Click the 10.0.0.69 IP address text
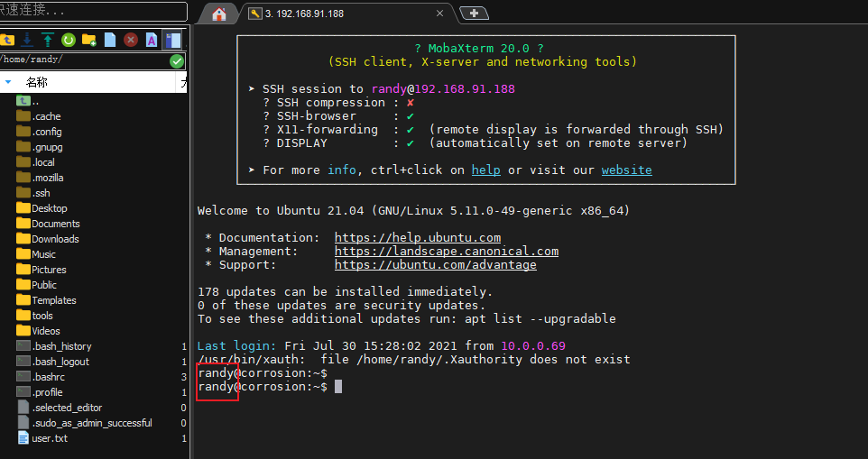 click(533, 346)
